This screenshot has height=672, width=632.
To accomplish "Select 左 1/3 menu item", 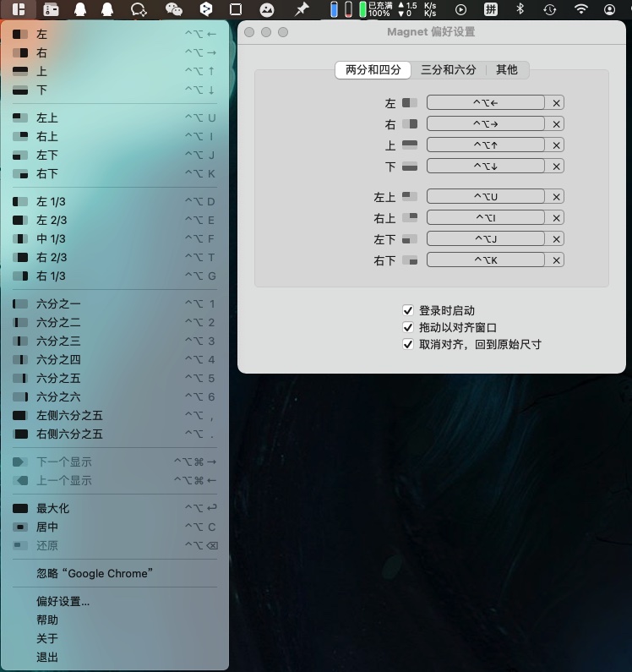I will coord(114,201).
